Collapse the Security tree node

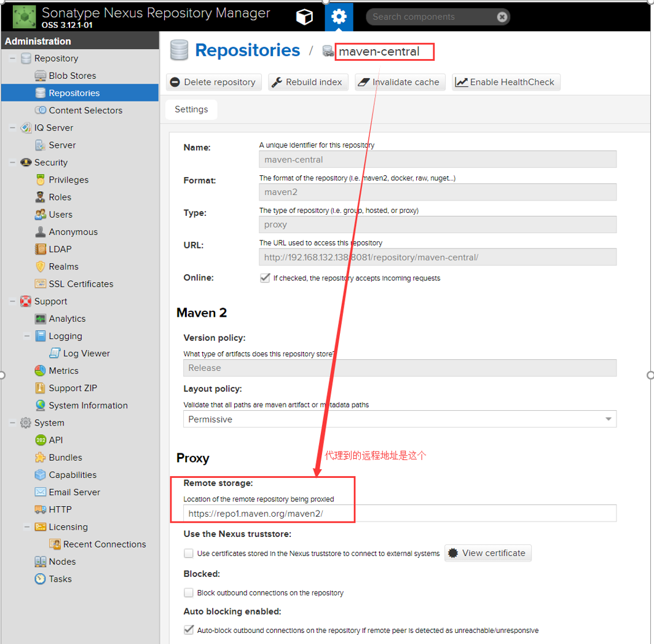pyautogui.click(x=12, y=162)
